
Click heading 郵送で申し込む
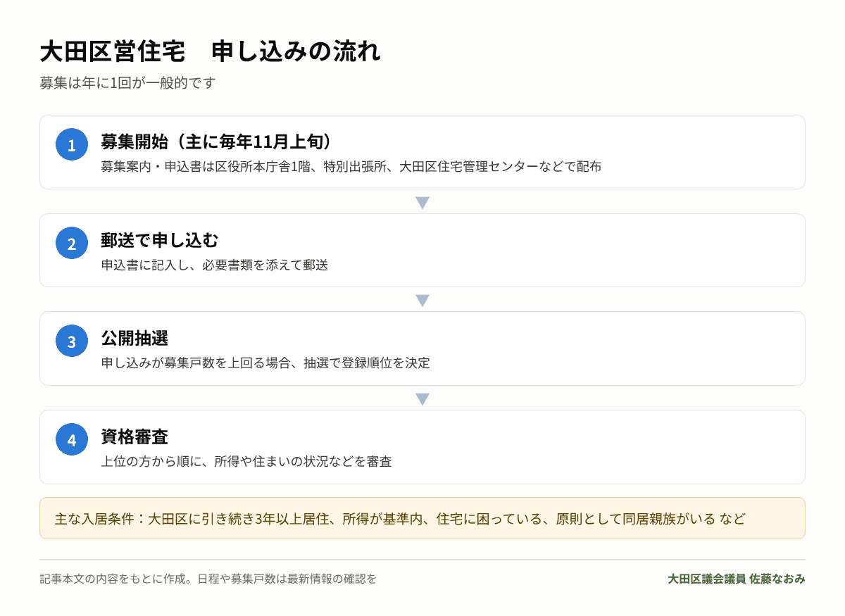(159, 240)
